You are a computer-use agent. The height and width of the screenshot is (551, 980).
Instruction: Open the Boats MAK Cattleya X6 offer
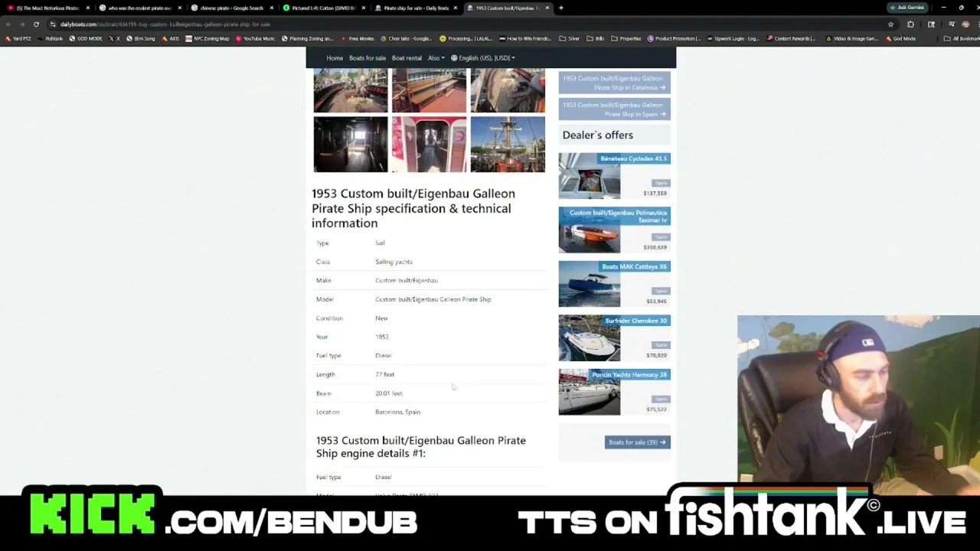(x=614, y=284)
